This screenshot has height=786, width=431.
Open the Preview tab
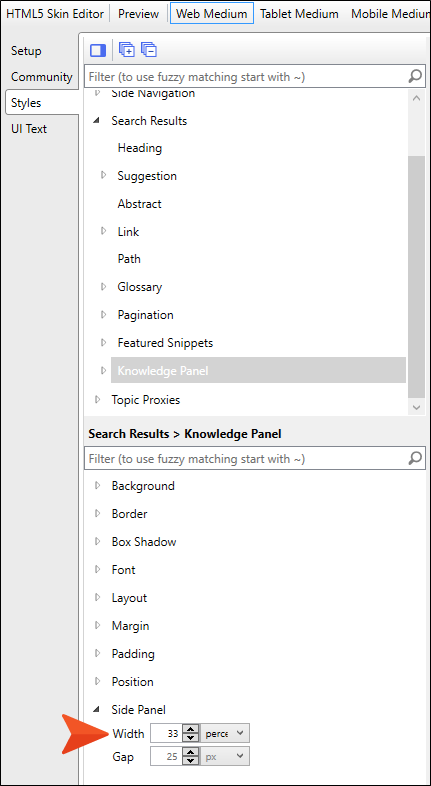tap(138, 14)
